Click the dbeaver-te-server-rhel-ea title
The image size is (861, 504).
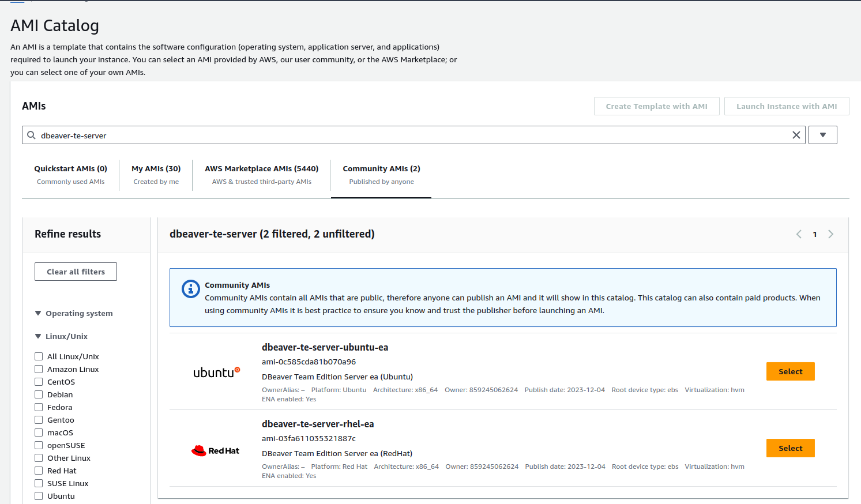click(x=318, y=424)
